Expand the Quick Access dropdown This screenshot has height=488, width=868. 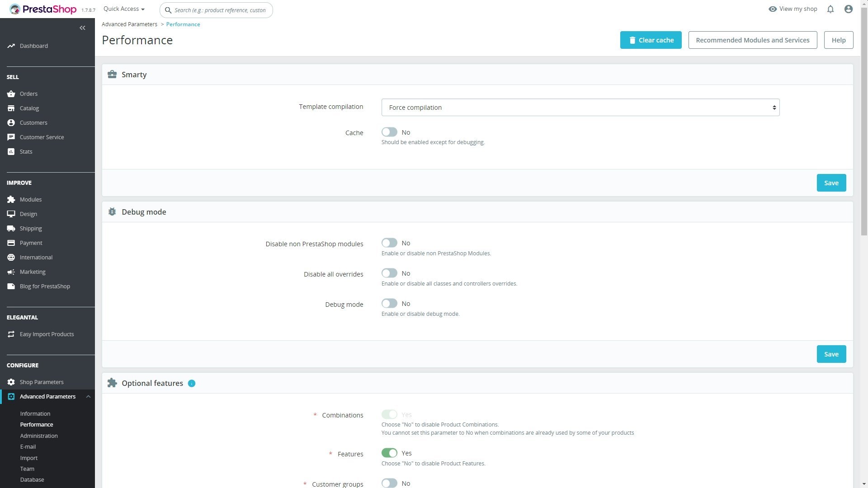(x=124, y=9)
